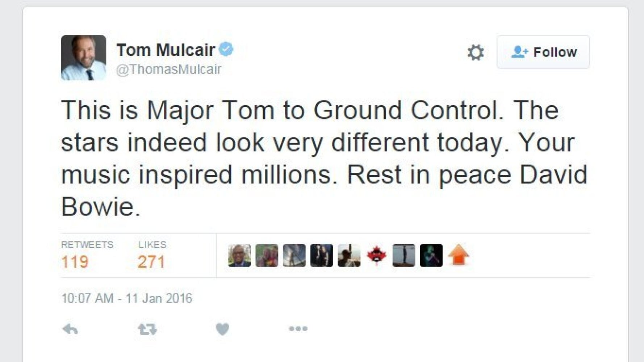Open the gear settings menu
Viewport: 644px width, 362px height.
[x=476, y=52]
